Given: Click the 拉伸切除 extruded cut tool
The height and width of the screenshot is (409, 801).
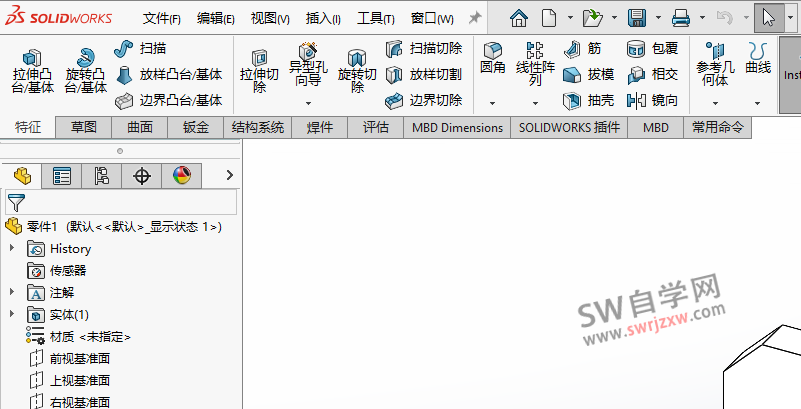Looking at the screenshot, I should point(260,71).
